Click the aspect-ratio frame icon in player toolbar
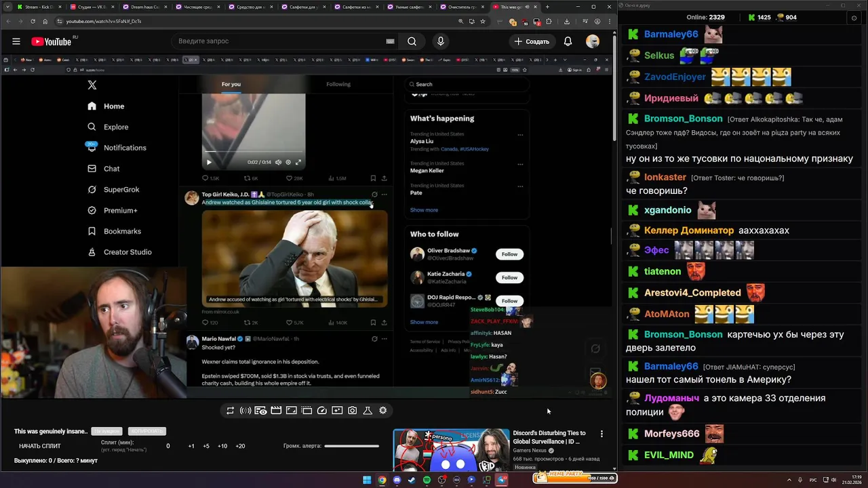 tap(291, 411)
